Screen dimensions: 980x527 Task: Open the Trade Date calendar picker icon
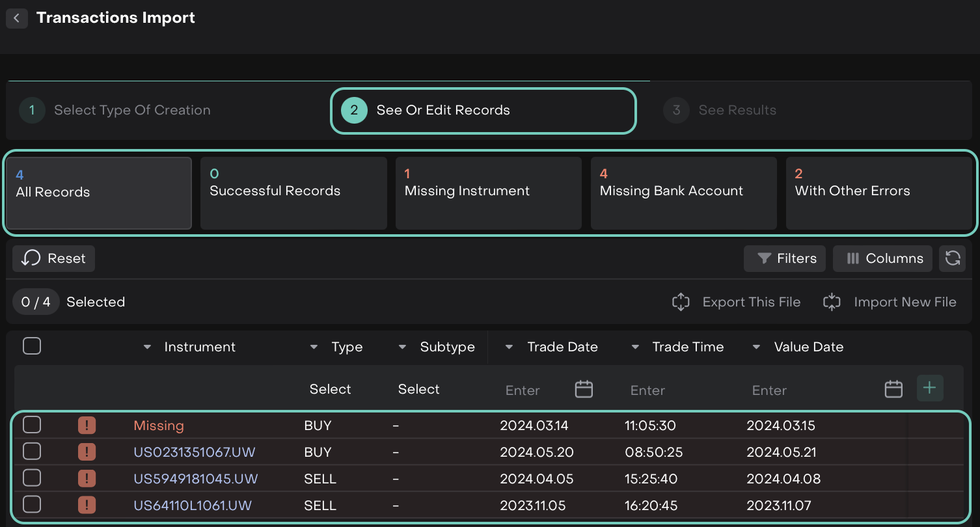tap(584, 389)
